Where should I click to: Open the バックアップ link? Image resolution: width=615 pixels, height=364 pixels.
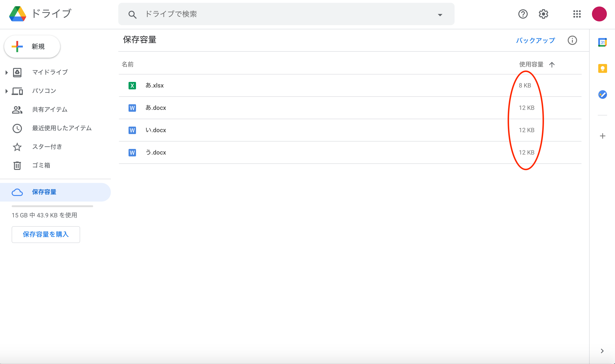535,40
